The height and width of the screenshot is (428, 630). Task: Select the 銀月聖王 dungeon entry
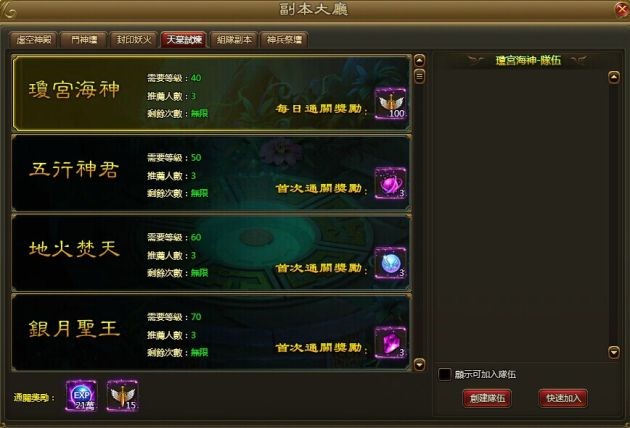pos(212,332)
